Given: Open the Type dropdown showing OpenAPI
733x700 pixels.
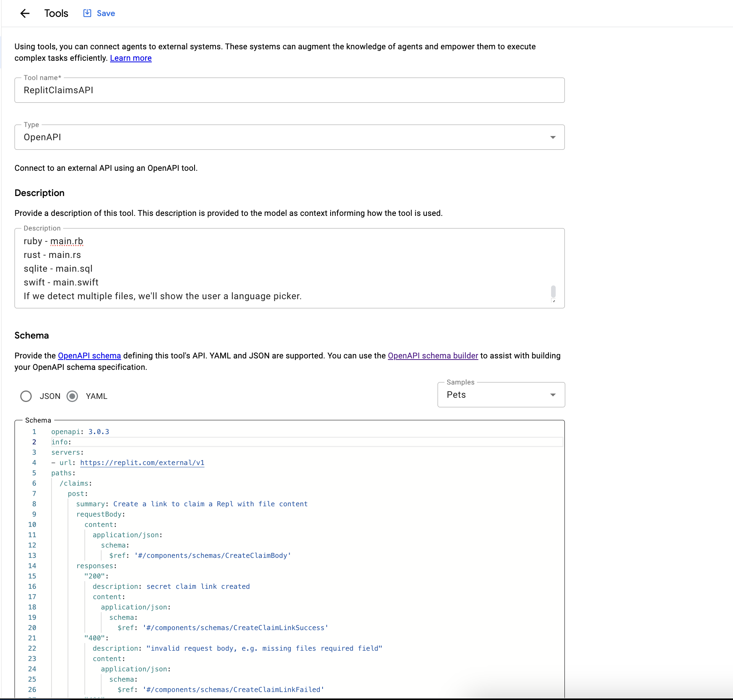Looking at the screenshot, I should 283,137.
